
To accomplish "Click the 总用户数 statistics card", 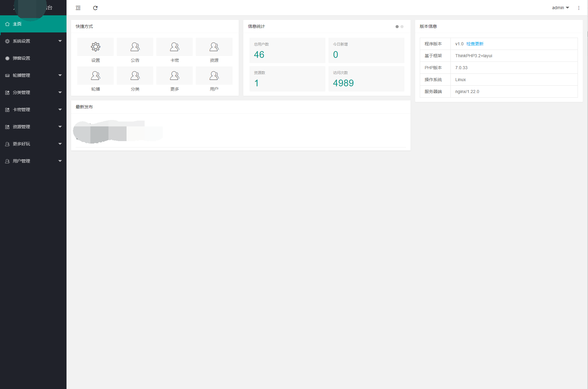I will tap(287, 50).
